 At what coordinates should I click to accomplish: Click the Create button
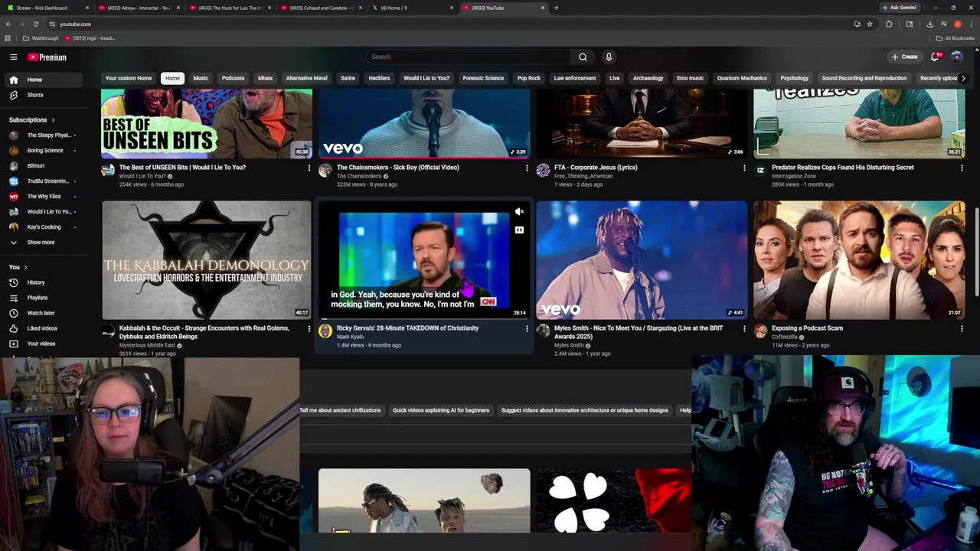[x=904, y=57]
